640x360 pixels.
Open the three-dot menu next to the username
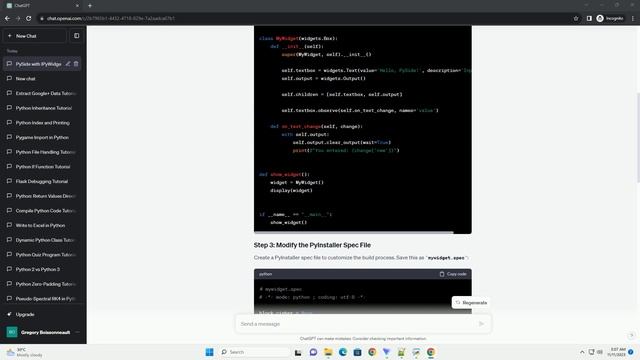(78, 332)
